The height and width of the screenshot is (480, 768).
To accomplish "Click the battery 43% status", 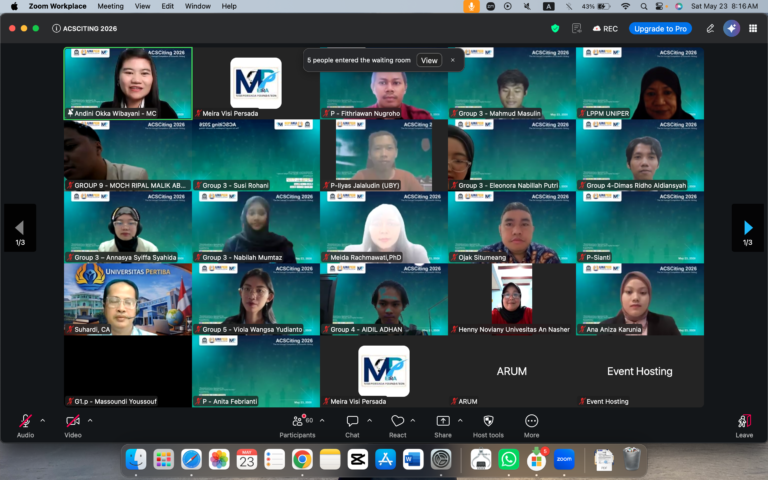I will [596, 6].
